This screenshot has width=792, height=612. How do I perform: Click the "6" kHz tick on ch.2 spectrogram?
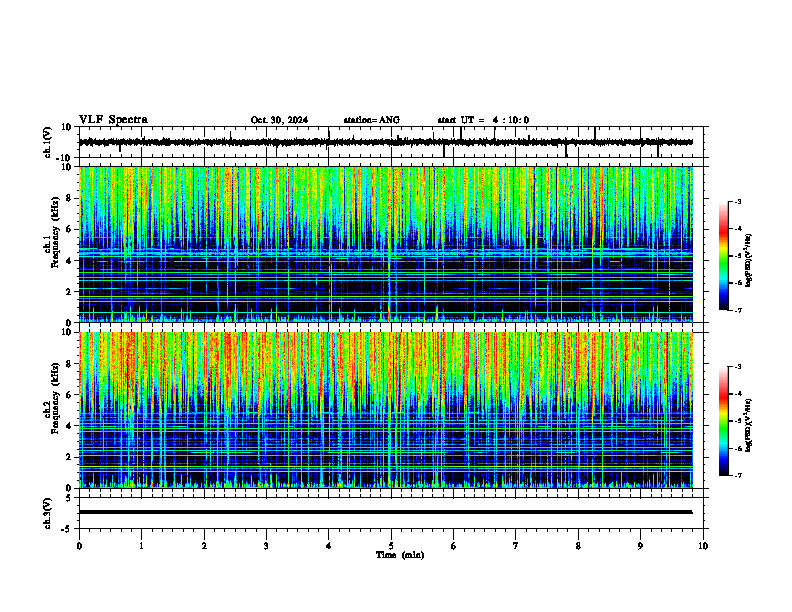pos(70,395)
